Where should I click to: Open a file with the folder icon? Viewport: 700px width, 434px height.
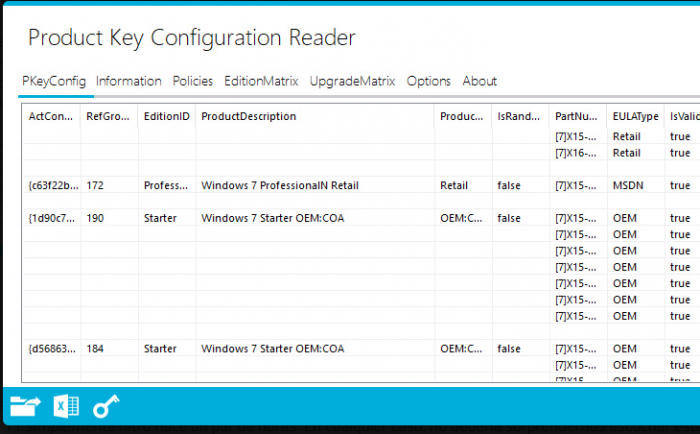pos(25,406)
